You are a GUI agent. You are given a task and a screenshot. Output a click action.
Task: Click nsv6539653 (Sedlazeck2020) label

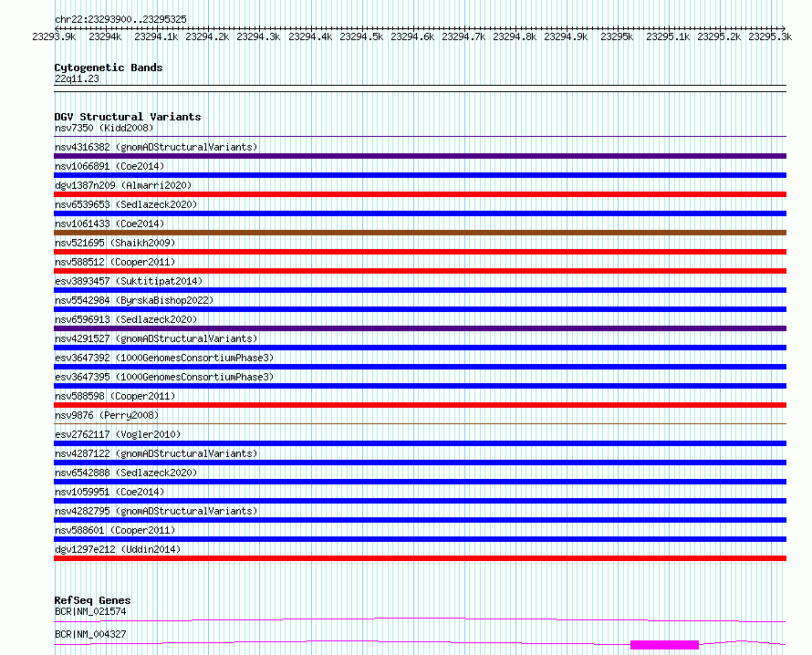pos(126,204)
